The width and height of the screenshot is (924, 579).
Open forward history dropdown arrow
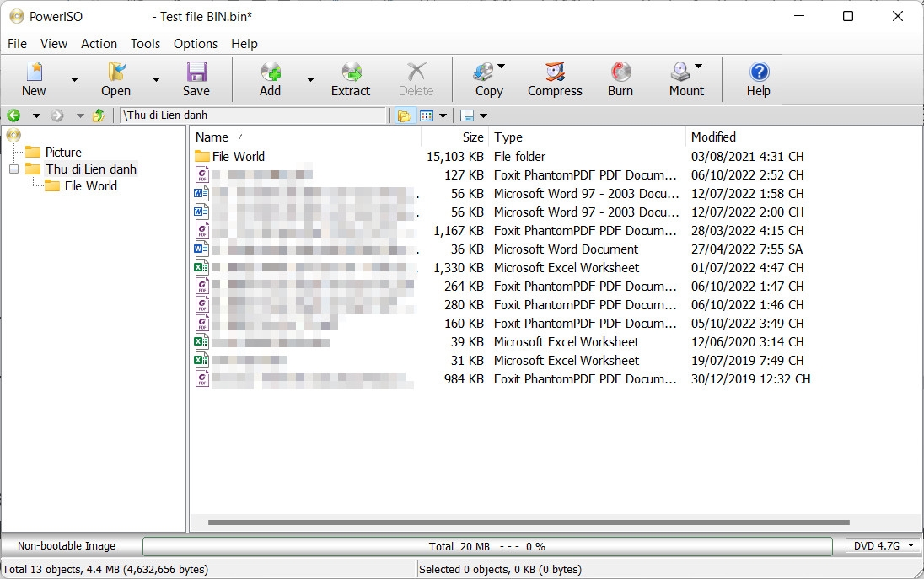[x=80, y=115]
